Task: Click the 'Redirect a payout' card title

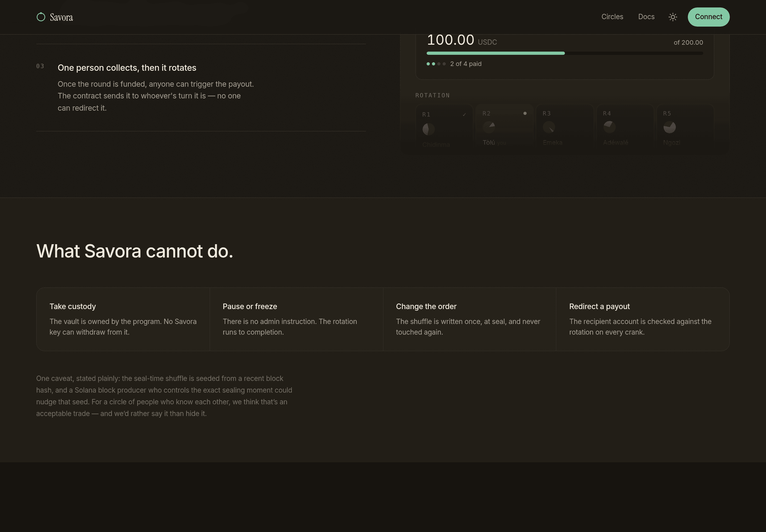Action: [x=599, y=306]
